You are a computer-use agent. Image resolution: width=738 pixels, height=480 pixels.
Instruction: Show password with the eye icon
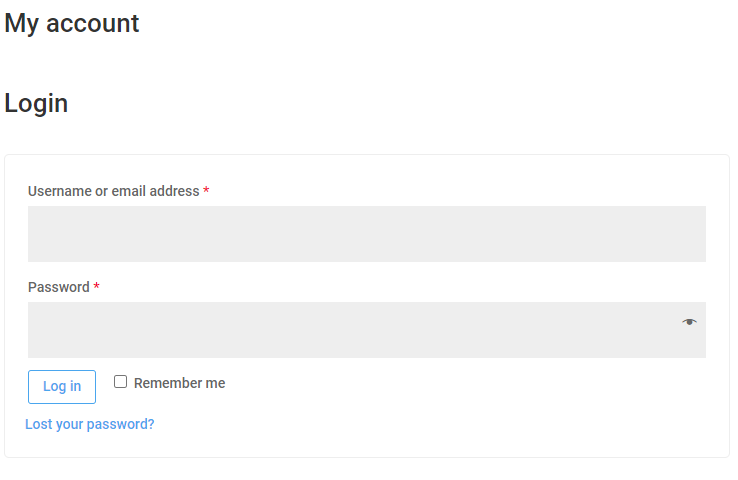point(689,322)
